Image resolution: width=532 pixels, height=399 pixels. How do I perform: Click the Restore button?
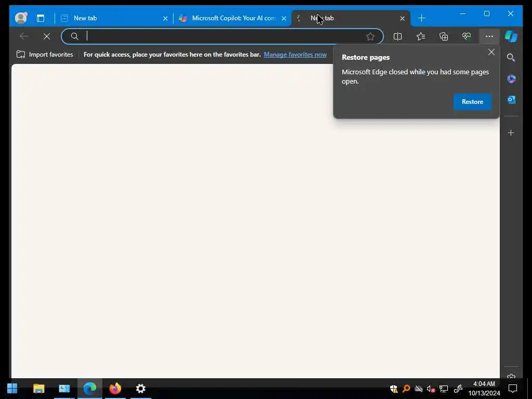472,102
